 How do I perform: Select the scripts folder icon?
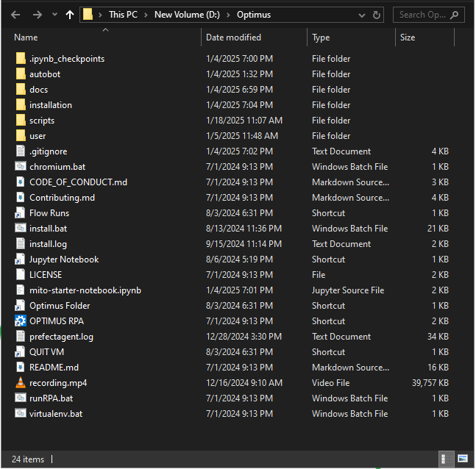(x=21, y=120)
